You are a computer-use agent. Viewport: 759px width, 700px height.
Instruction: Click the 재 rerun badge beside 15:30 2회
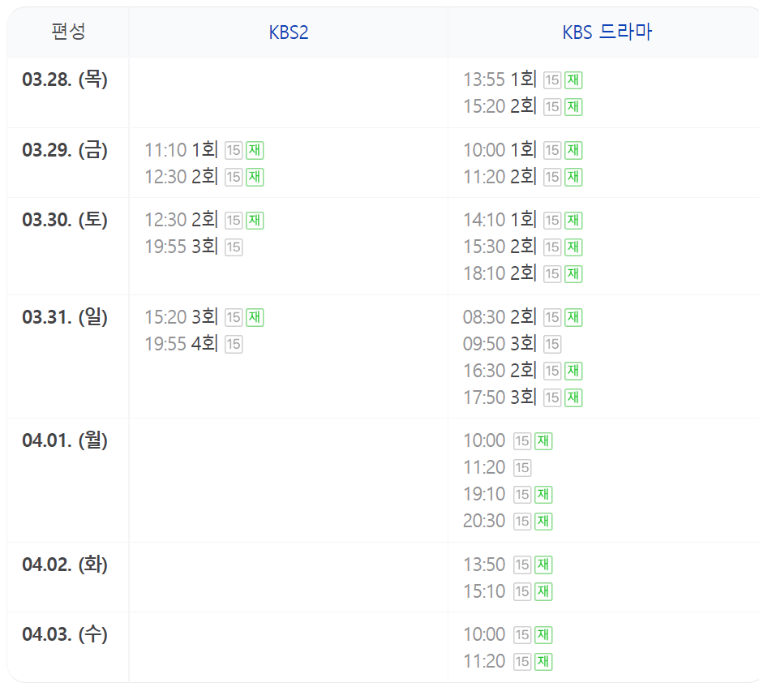[573, 247]
